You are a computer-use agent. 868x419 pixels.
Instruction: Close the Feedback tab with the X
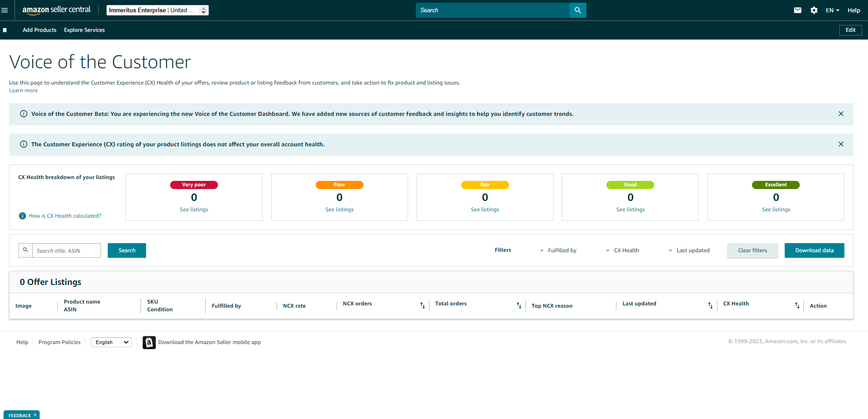tap(35, 415)
